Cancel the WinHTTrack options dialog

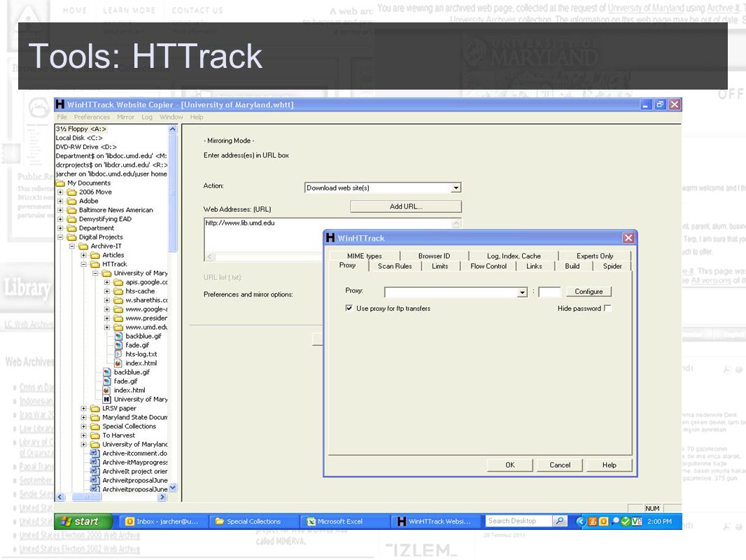560,465
